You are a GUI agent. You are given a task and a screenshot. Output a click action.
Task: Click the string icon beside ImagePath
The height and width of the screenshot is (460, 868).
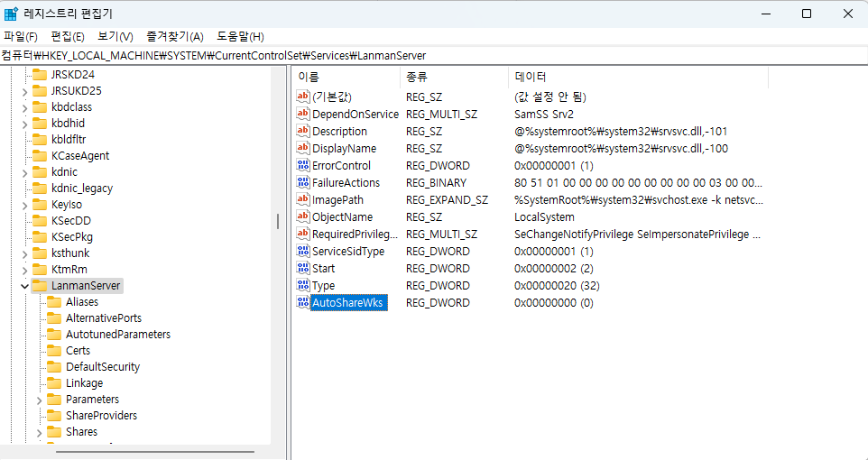coord(302,199)
